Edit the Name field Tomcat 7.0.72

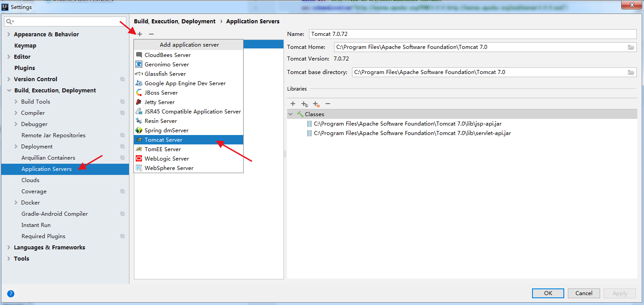pos(472,34)
